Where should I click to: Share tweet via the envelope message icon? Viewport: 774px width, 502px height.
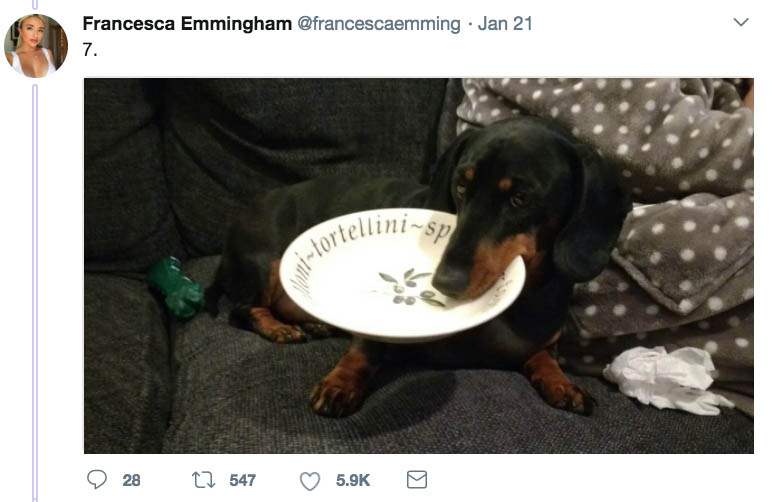(x=417, y=480)
